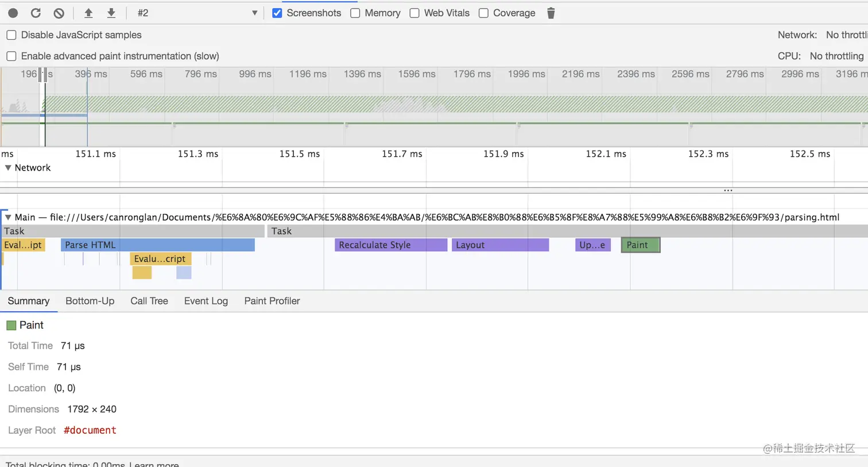Switch to the Summary tab
The width and height of the screenshot is (868, 467).
point(29,301)
